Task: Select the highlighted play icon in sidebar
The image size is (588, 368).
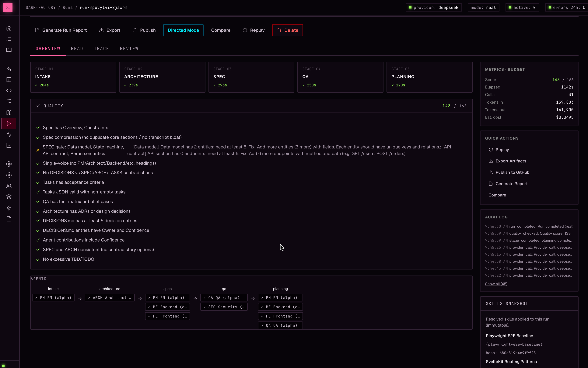Action: [9, 124]
